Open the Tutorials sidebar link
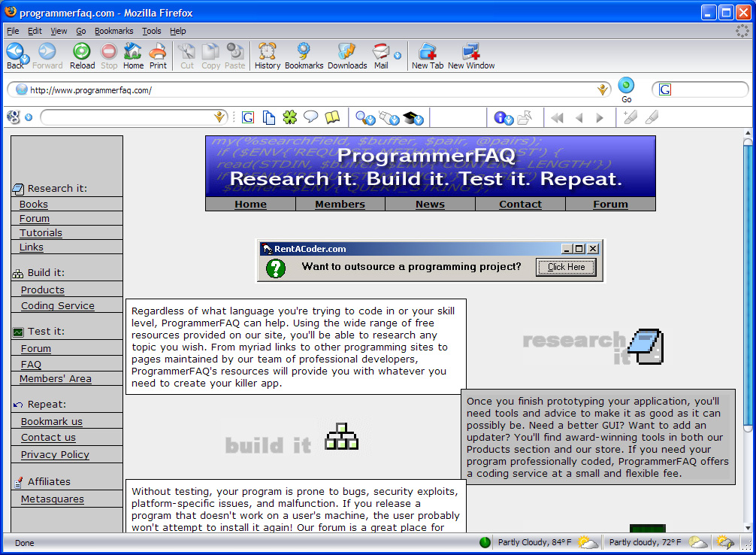The width and height of the screenshot is (756, 555). click(x=41, y=233)
